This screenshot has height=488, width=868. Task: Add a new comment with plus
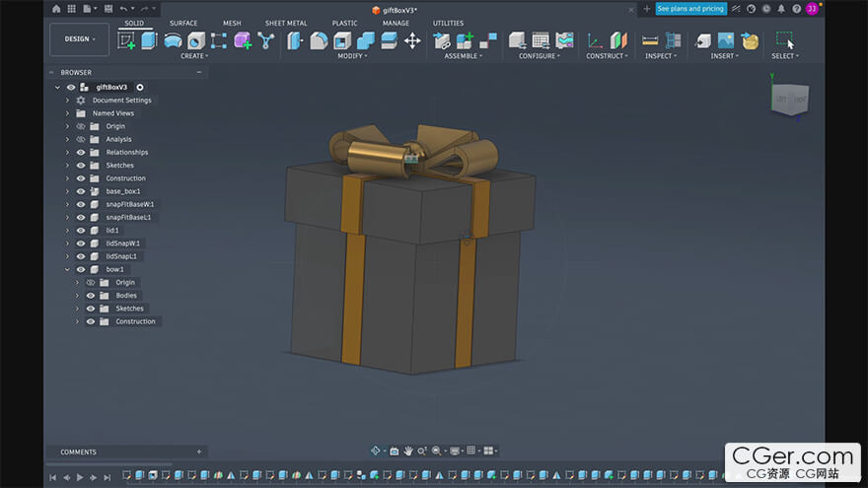(x=199, y=453)
